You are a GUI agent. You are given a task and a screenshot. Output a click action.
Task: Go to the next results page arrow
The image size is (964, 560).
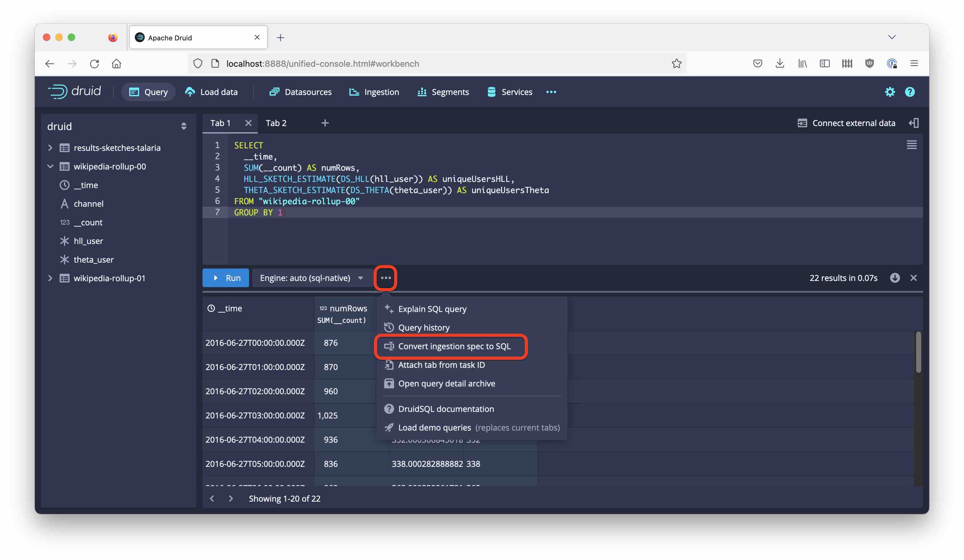[x=231, y=499]
